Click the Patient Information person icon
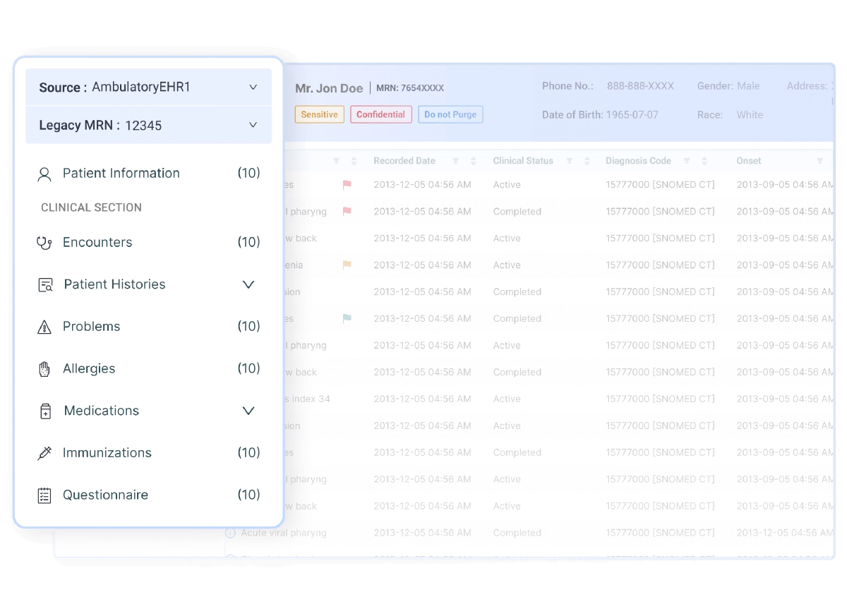Image resolution: width=847 pixels, height=616 pixels. point(44,174)
